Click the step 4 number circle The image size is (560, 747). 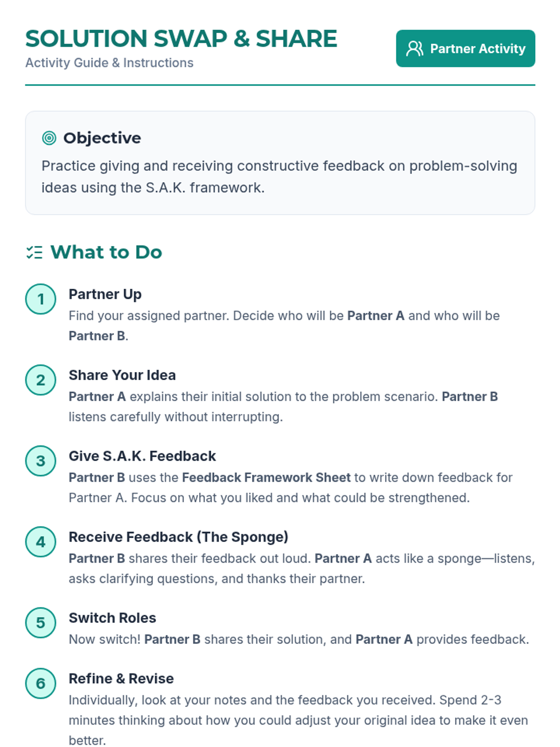click(41, 542)
